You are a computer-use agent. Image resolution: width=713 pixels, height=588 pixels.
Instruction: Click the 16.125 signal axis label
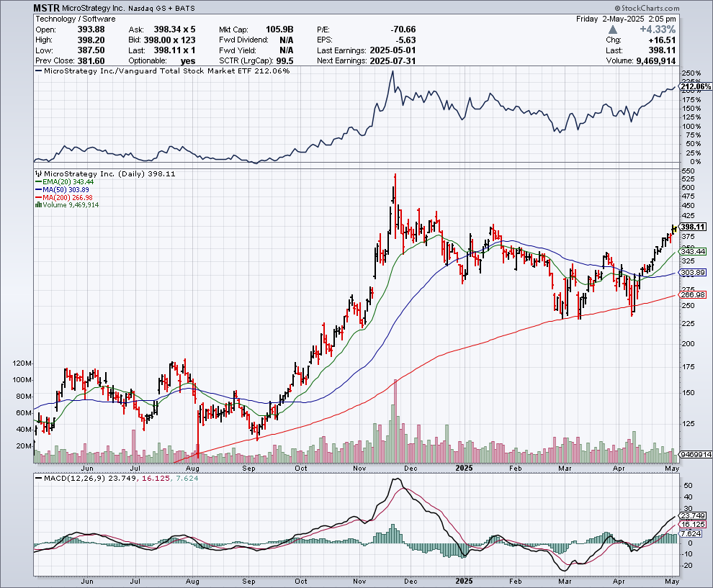(x=693, y=524)
